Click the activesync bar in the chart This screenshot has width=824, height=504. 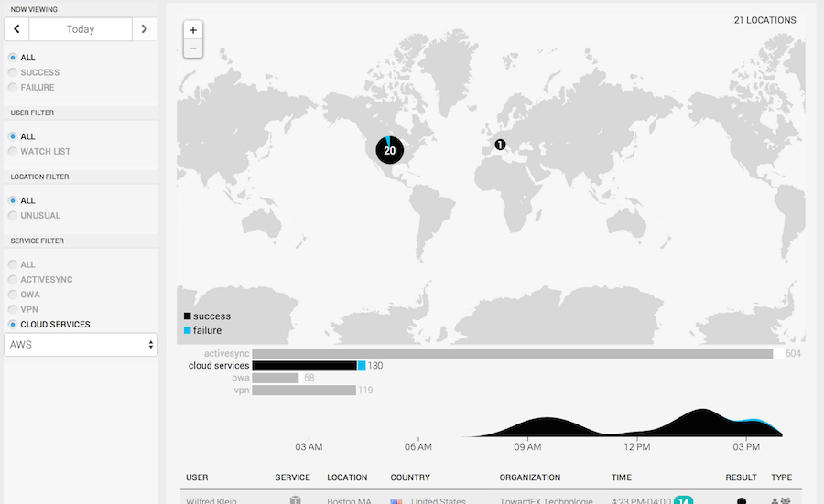(512, 354)
